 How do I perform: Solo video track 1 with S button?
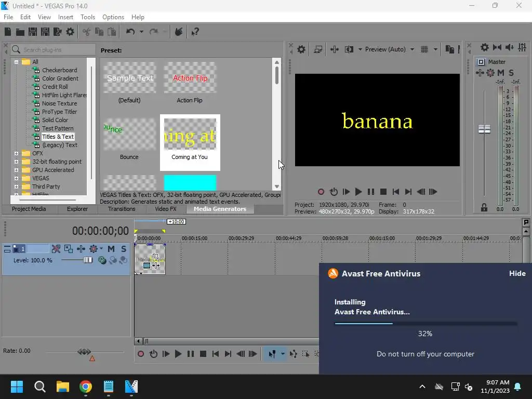[124, 249]
